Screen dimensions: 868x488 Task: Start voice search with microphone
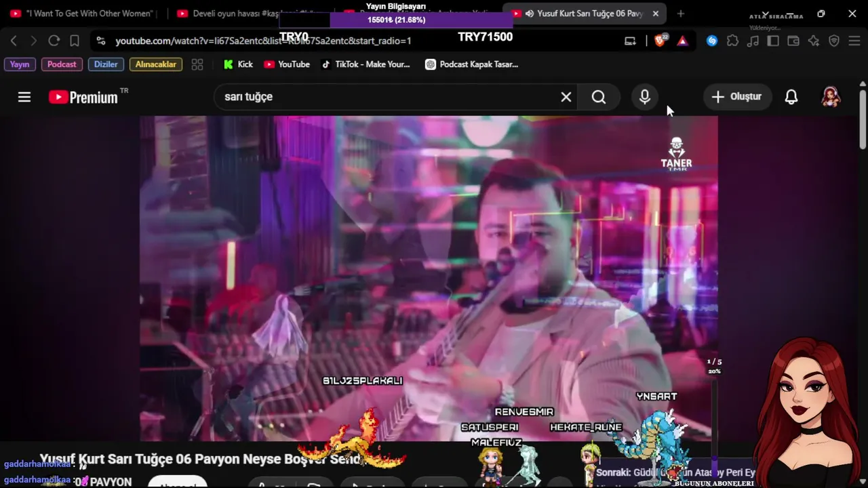coord(645,97)
